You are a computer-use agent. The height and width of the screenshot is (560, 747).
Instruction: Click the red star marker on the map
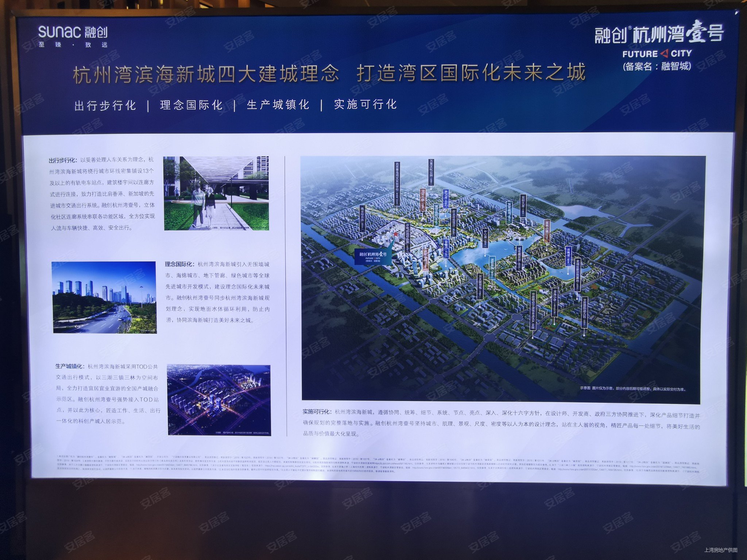pos(395,234)
